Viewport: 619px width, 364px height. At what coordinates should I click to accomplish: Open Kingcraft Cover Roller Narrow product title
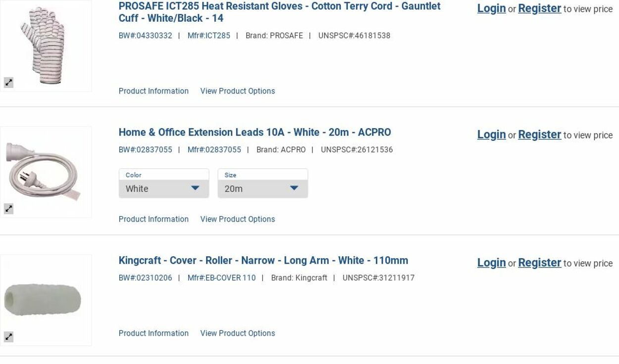(263, 260)
